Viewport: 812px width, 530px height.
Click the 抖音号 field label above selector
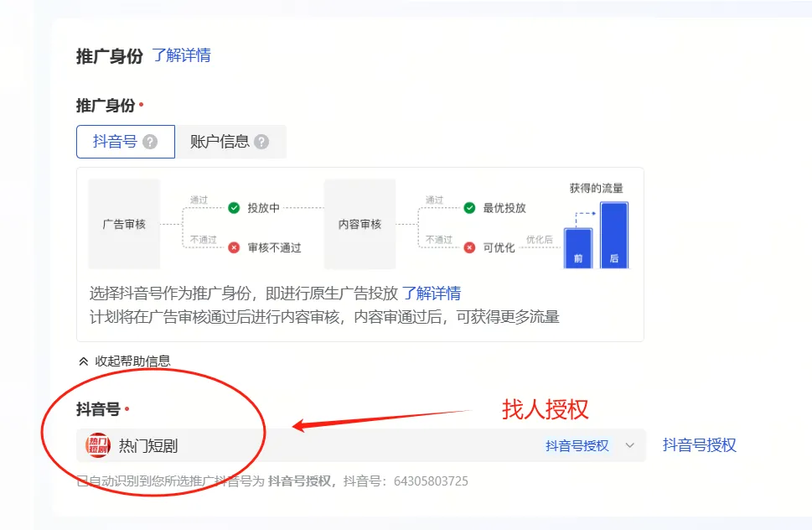98,409
